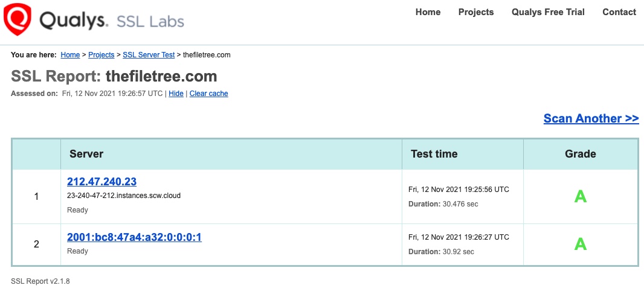Click the row number 1 cell

coord(36,197)
